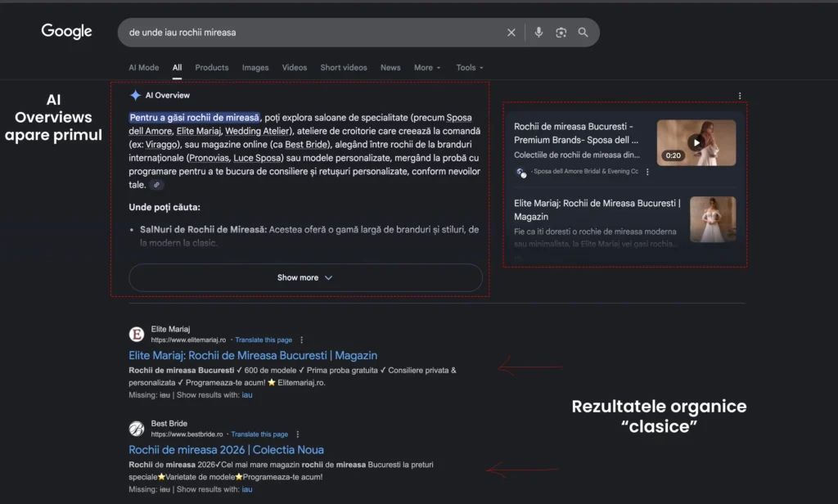Screen dimensions: 838x504
Task: Translate the Best Bride result page
Action: pos(259,434)
